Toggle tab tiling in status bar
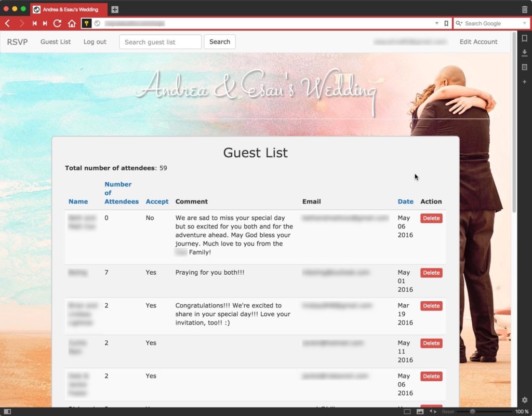Viewport: 532px width, 416px height. pyautogui.click(x=407, y=411)
